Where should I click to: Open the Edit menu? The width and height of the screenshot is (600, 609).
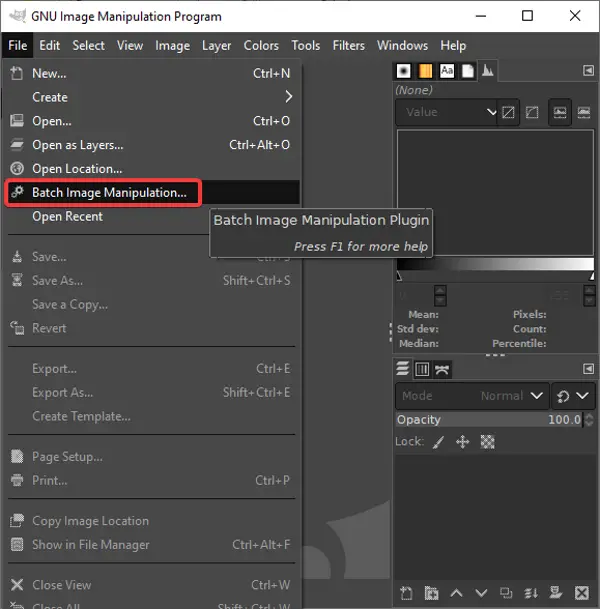[49, 45]
